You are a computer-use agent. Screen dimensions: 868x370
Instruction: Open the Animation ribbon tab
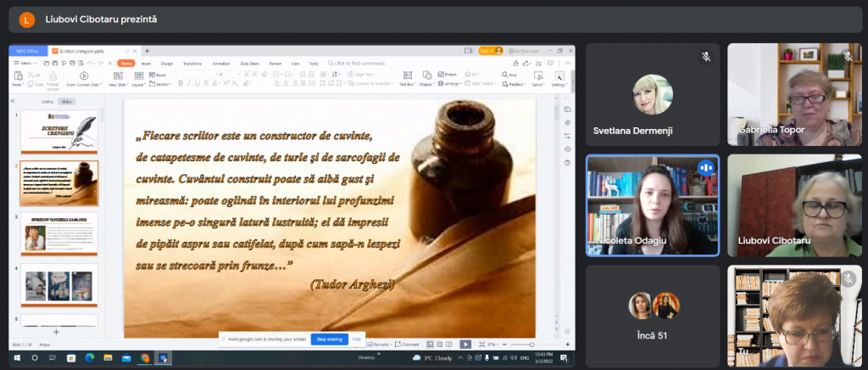(x=221, y=63)
